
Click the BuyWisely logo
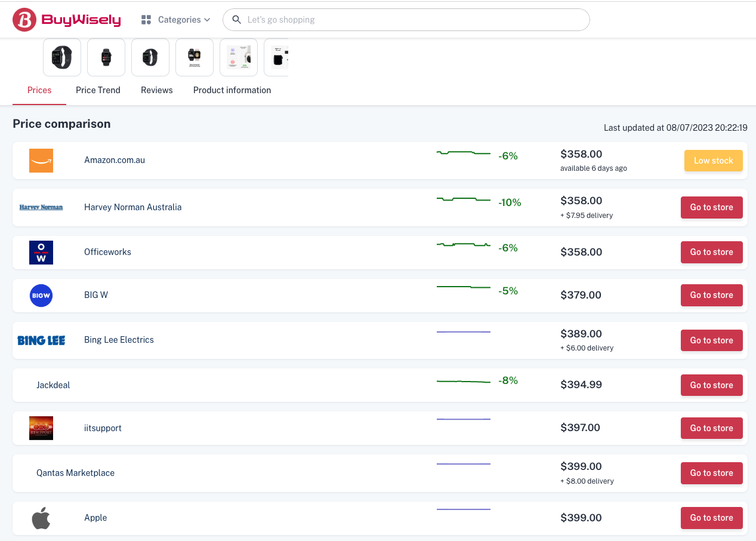coord(67,20)
